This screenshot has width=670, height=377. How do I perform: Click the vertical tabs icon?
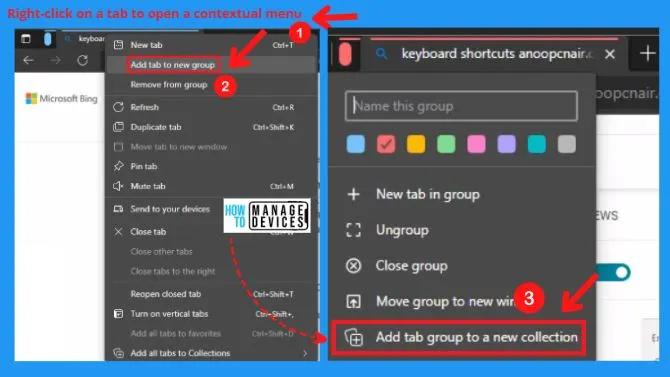click(x=118, y=314)
